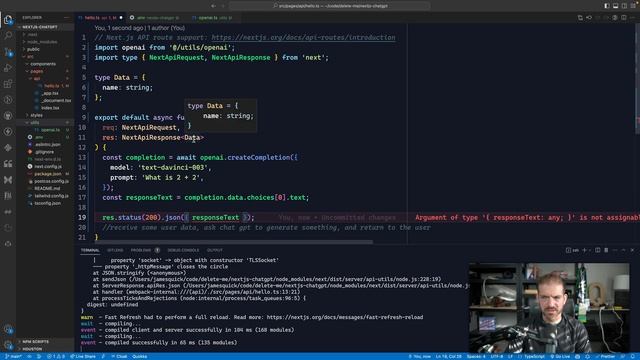Image resolution: width=640 pixels, height=360 pixels.
Task: Open the fast-refresh-reload link in terminal
Action: pyautogui.click(x=344, y=317)
